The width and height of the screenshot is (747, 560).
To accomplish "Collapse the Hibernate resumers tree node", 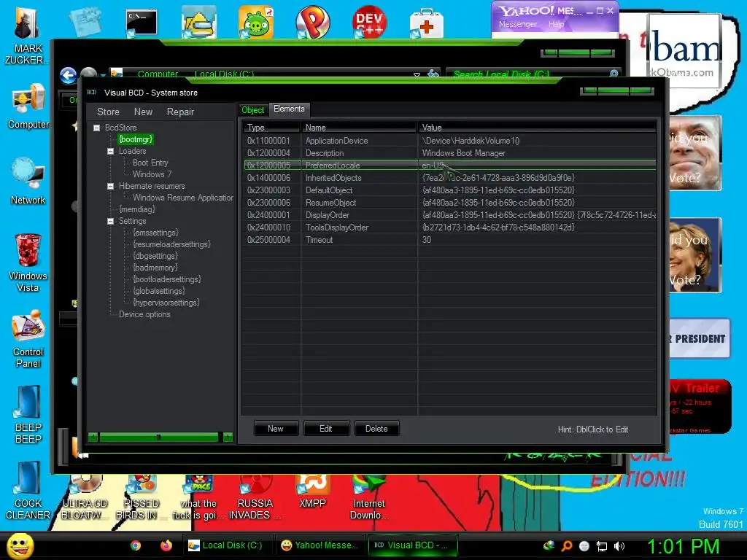I will tap(111, 186).
